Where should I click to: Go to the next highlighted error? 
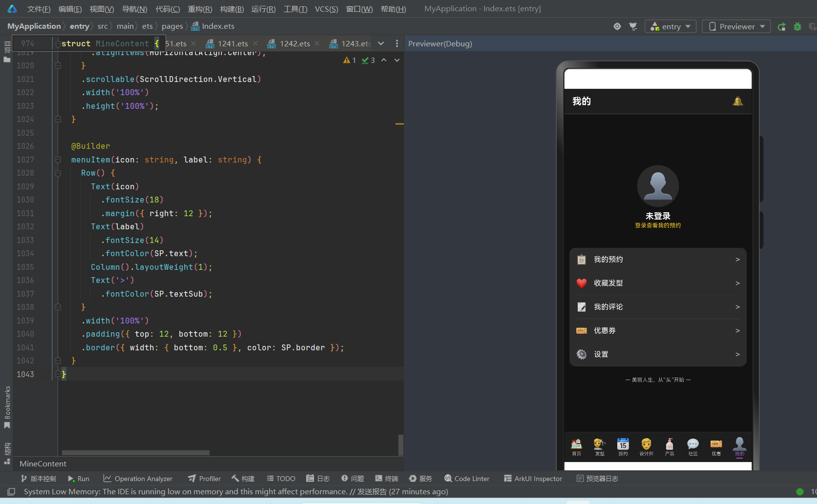tap(397, 60)
